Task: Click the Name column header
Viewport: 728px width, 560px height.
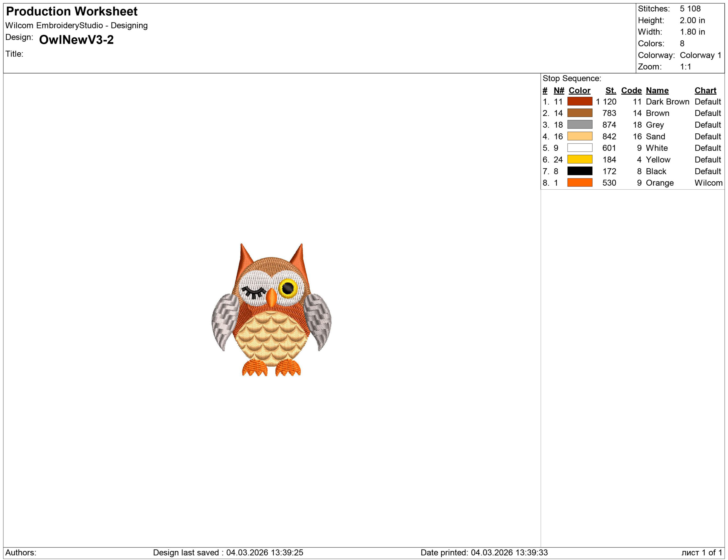Action: (x=657, y=90)
